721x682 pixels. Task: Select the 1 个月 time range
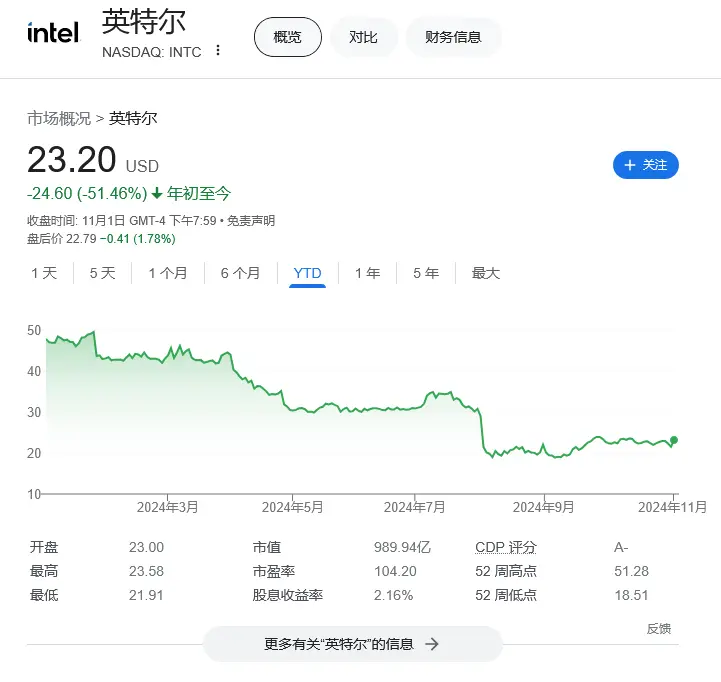point(168,273)
